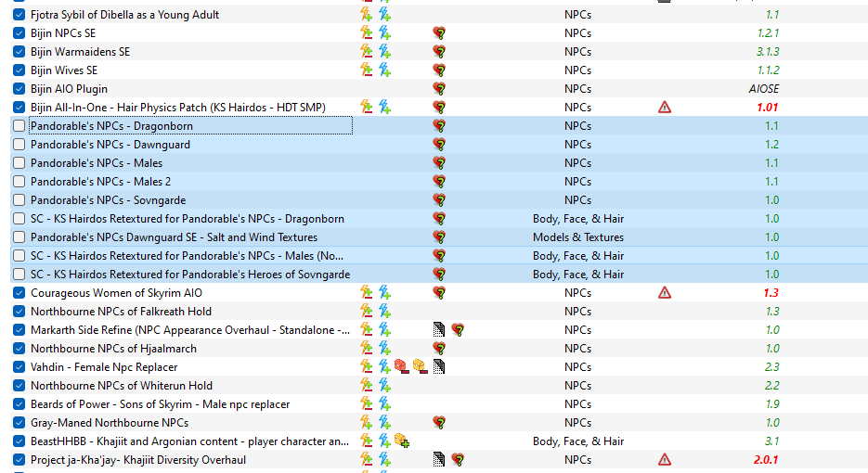868x473 pixels.
Task: Click INI file icon on Markarth Side Refine row
Action: 439,330
